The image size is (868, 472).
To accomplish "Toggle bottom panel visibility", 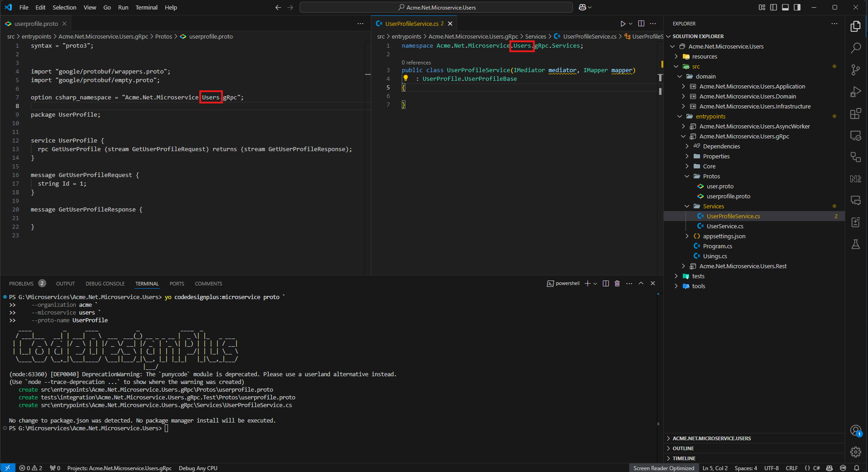I will (785, 7).
